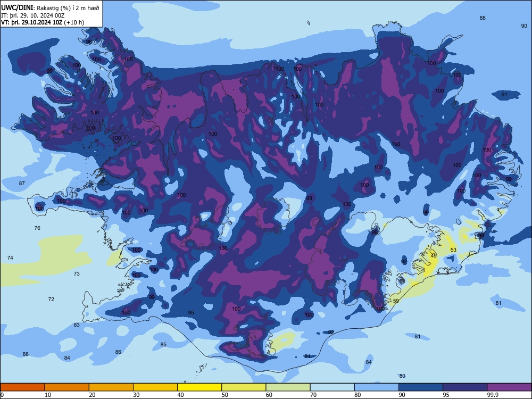Select the pale yellow 50–60 legend swatch
This screenshot has height=399, width=532.
tap(244, 387)
